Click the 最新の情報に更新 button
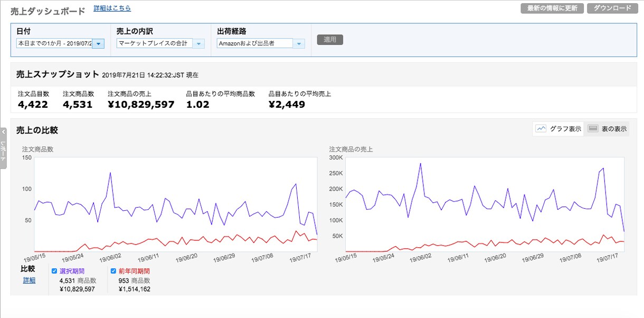This screenshot has height=318, width=644. [552, 8]
